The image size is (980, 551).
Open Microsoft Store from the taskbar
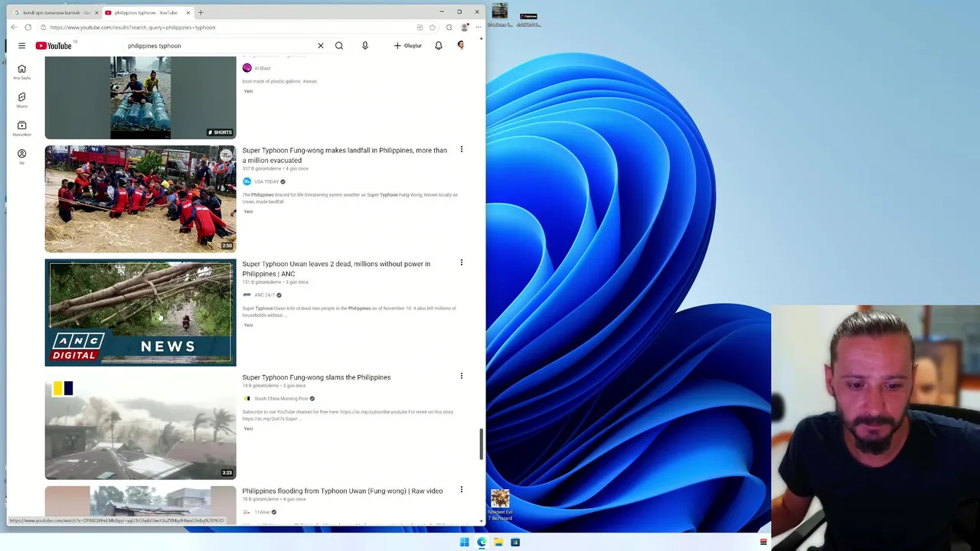click(x=515, y=542)
